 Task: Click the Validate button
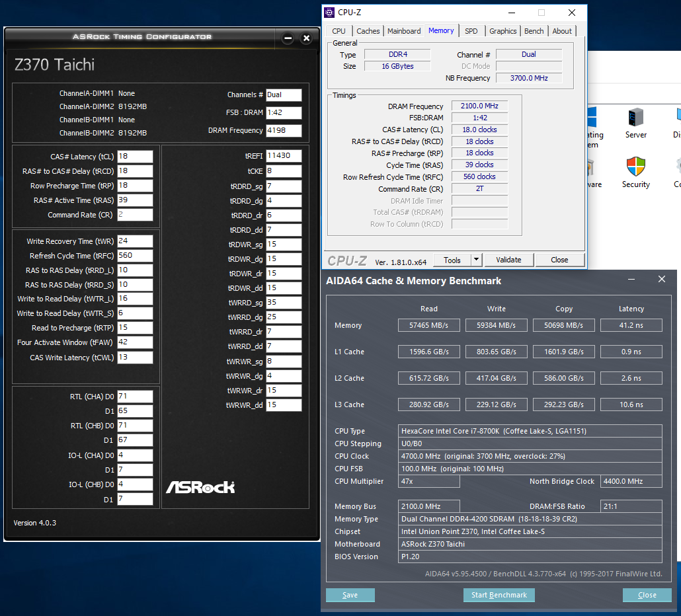click(x=508, y=260)
